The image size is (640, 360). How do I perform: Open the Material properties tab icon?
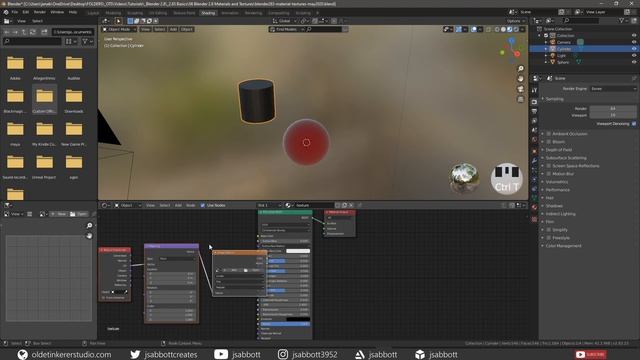534,207
